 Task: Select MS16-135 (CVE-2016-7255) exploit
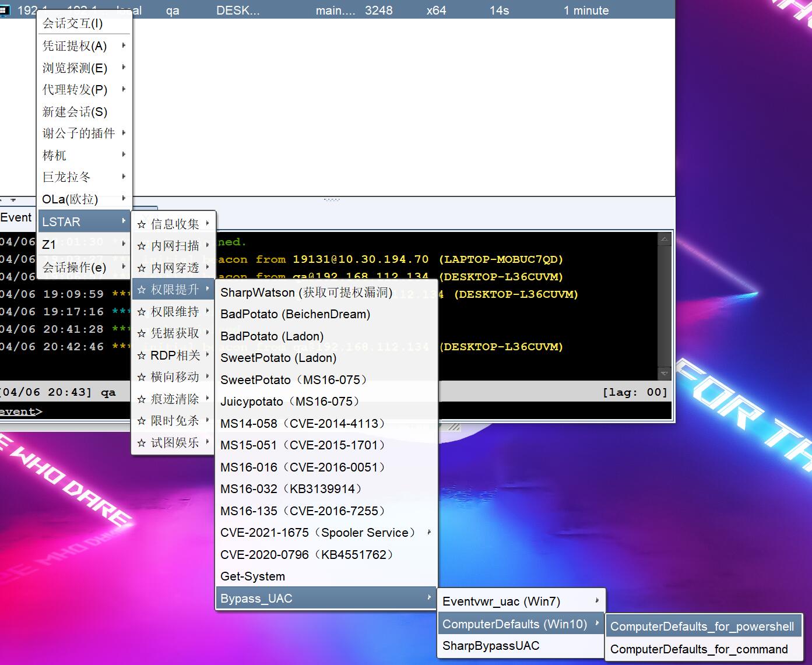tap(326, 511)
